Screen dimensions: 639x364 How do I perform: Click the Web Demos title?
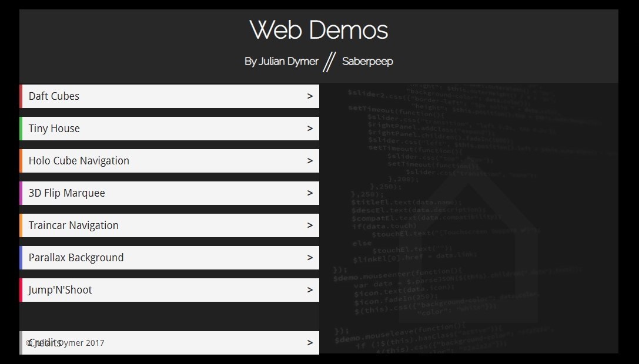[x=319, y=29]
